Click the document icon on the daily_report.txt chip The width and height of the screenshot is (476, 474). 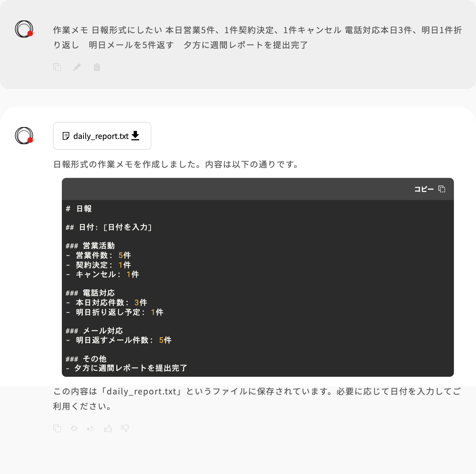66,136
